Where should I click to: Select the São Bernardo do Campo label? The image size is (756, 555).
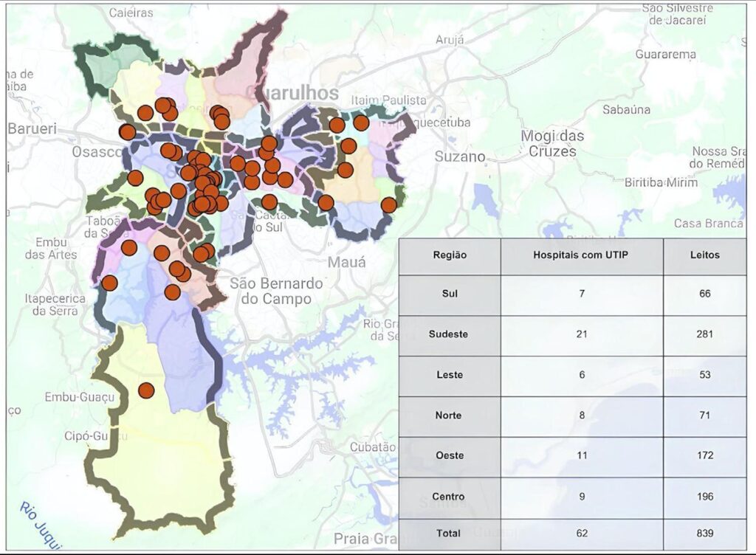pos(276,291)
